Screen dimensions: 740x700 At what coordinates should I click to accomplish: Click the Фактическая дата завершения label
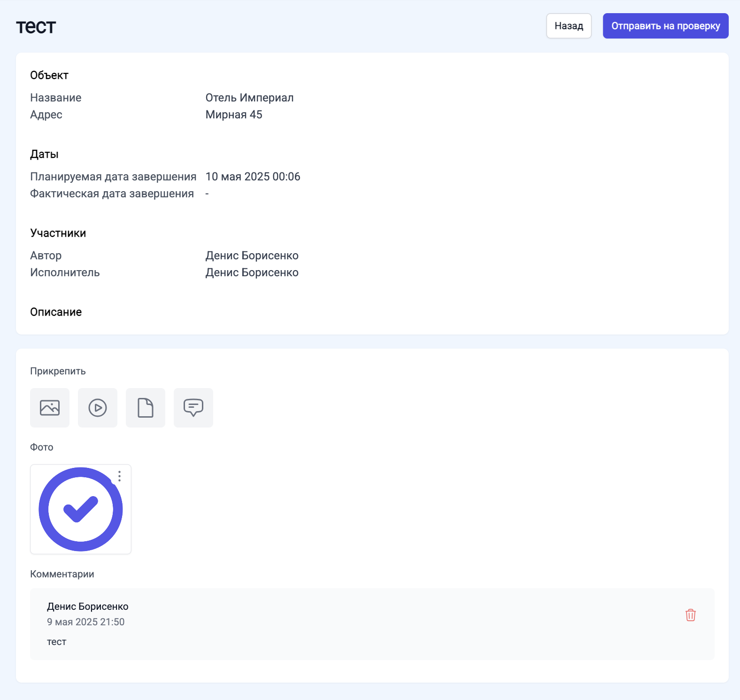[x=112, y=194]
